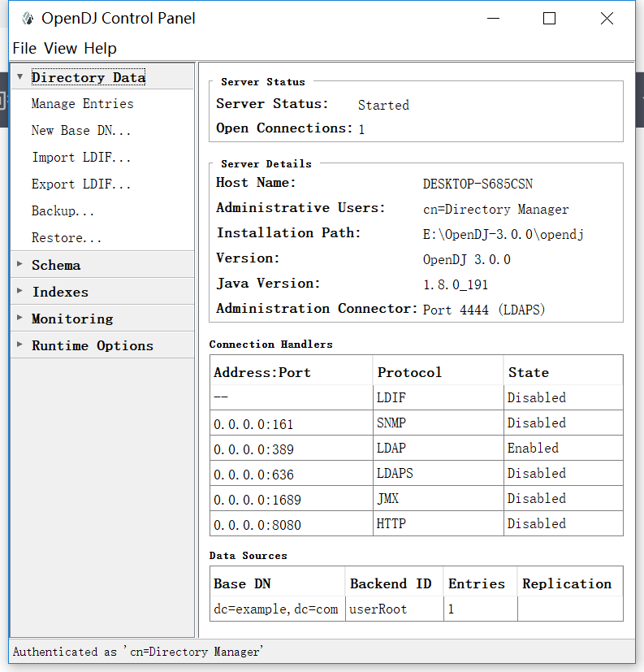Click the Enabled state of LDAP row
This screenshot has height=672, width=644.
(563, 449)
